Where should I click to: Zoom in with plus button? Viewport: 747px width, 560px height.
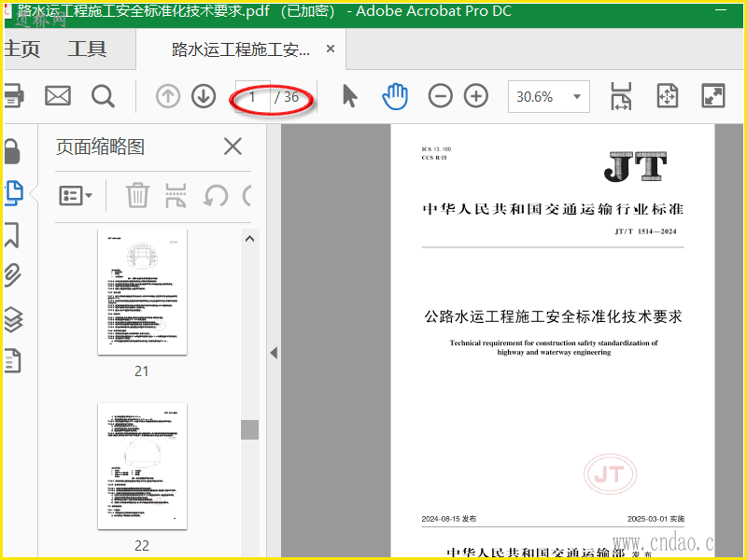click(476, 96)
